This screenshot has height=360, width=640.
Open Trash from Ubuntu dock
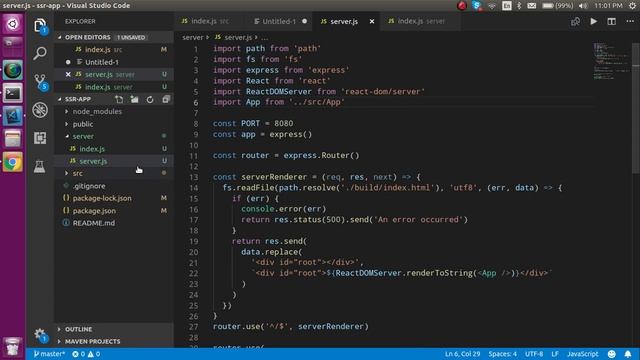(x=13, y=347)
